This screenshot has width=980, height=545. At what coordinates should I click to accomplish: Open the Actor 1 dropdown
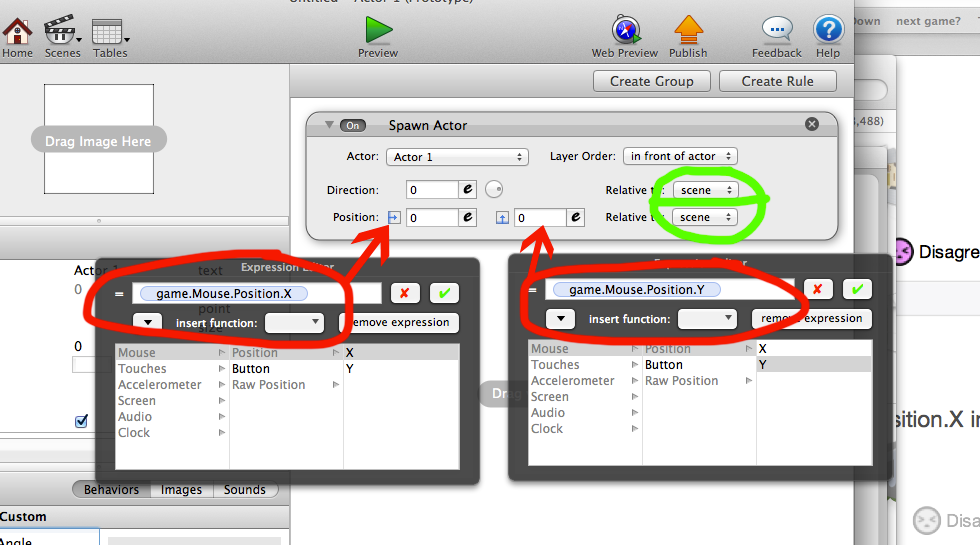pos(456,157)
